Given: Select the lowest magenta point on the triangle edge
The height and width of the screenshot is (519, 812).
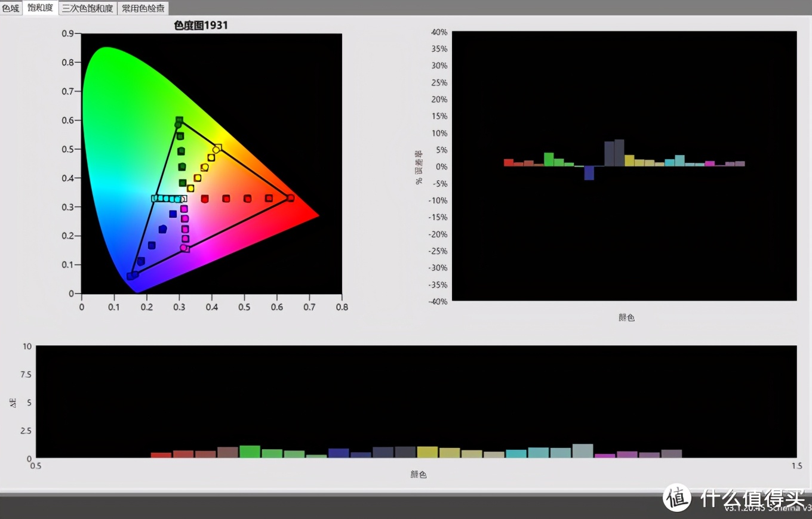Looking at the screenshot, I should click(x=184, y=248).
